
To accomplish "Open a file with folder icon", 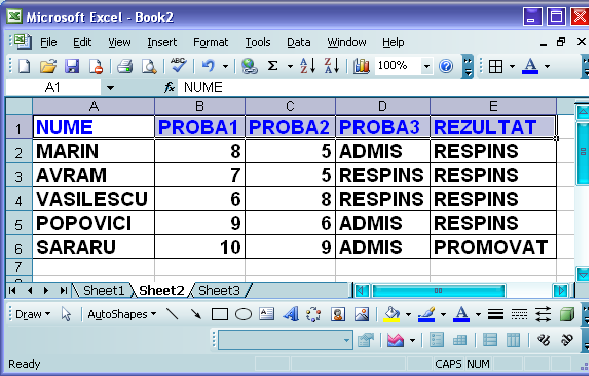I will pyautogui.click(x=48, y=66).
